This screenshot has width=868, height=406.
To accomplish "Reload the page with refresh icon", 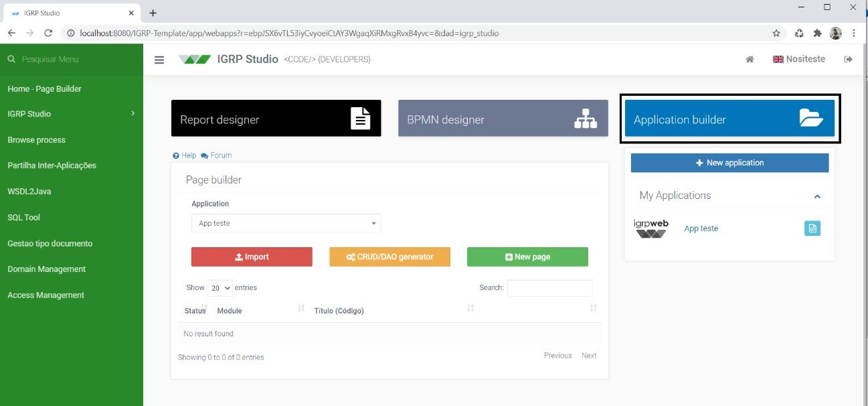I will coord(48,33).
